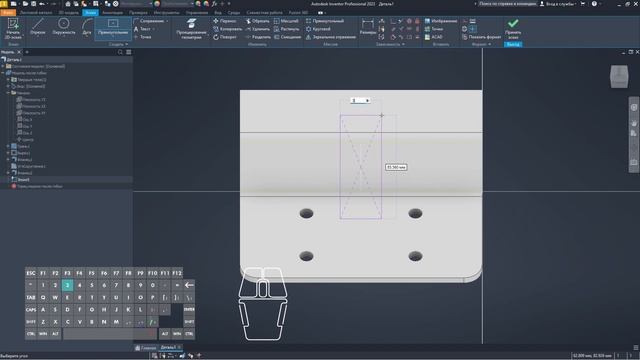Viewport: 640px width, 360px height.
Task: Click the shopping cart icon in title bar
Action: (x=583, y=4)
